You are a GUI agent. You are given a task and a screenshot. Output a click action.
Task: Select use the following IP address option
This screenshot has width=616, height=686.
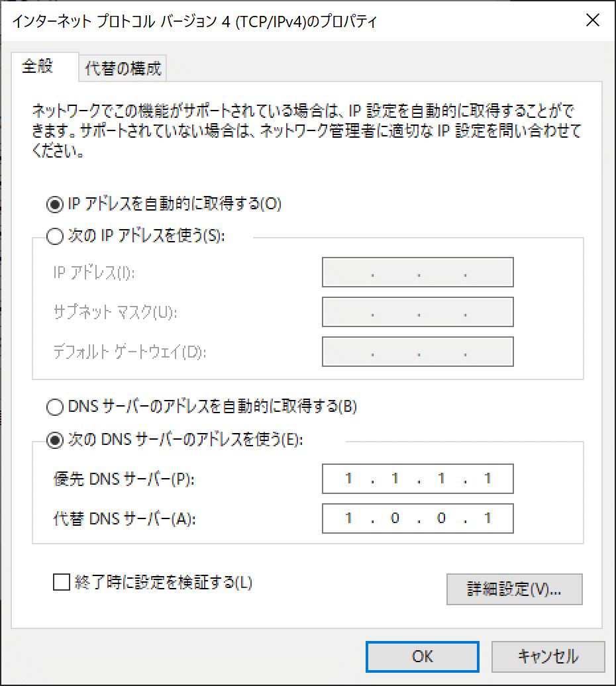coord(54,235)
